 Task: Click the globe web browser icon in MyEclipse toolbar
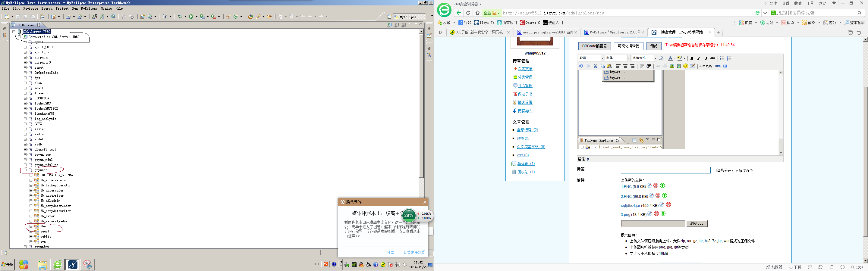click(x=113, y=17)
